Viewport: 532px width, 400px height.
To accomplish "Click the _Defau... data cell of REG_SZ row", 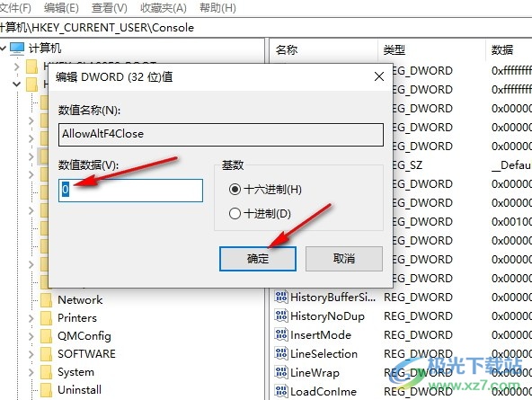I will point(511,165).
